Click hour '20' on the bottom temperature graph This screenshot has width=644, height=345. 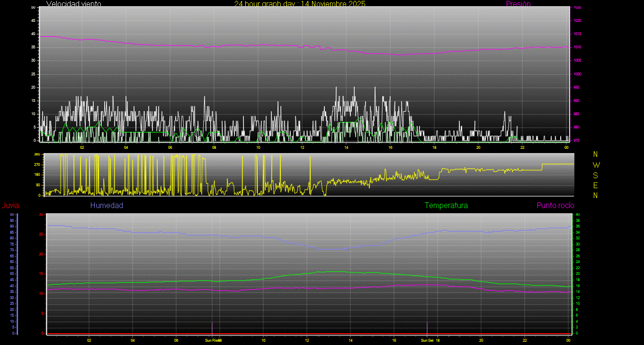click(x=481, y=340)
